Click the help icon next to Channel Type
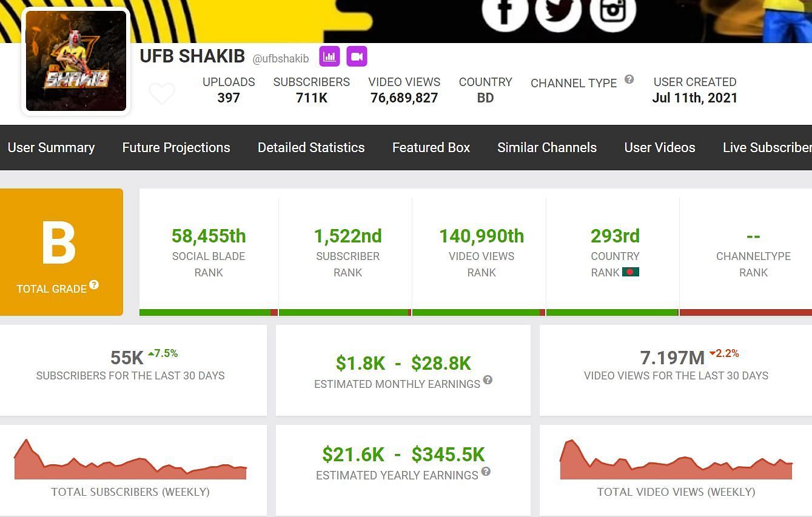 pyautogui.click(x=629, y=79)
